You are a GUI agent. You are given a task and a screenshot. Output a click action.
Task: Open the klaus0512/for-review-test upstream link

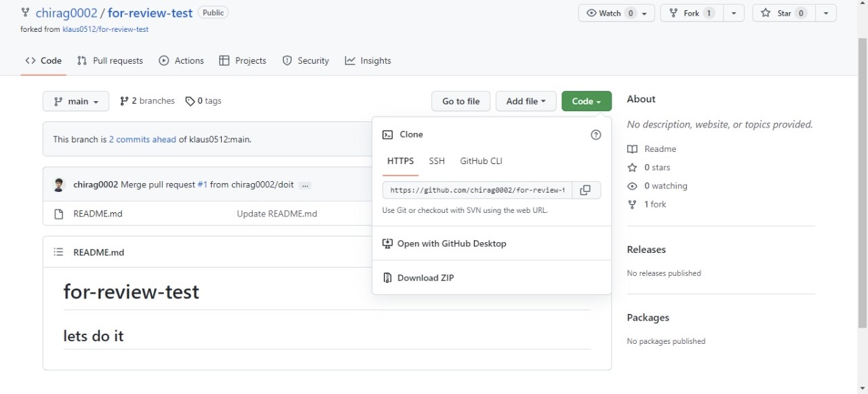(x=105, y=29)
